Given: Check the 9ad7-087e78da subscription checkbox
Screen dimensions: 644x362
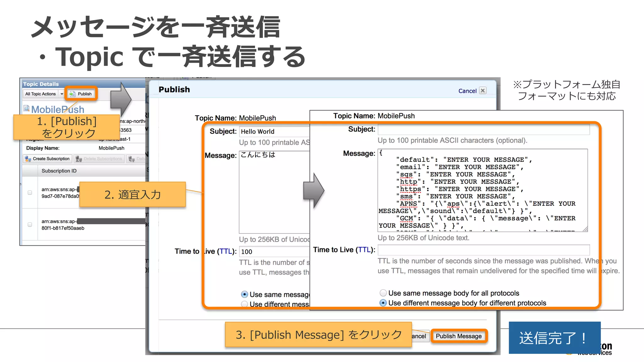Looking at the screenshot, I should tap(30, 193).
